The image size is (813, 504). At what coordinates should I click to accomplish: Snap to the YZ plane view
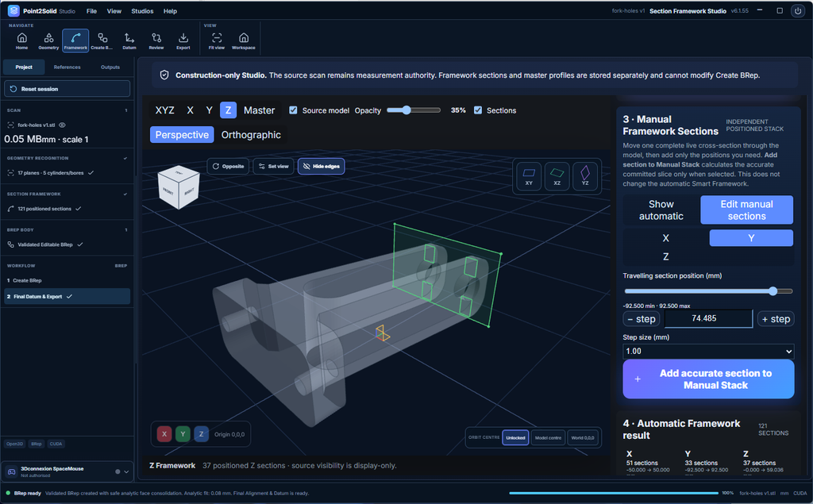point(585,176)
